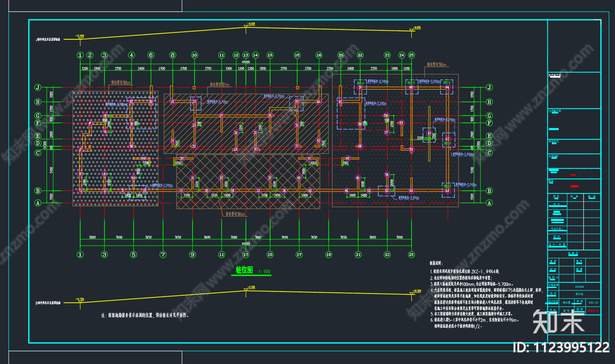The height and width of the screenshot is (364, 615).
Task: Click axis bubble J on the left side
Action: [x=38, y=87]
